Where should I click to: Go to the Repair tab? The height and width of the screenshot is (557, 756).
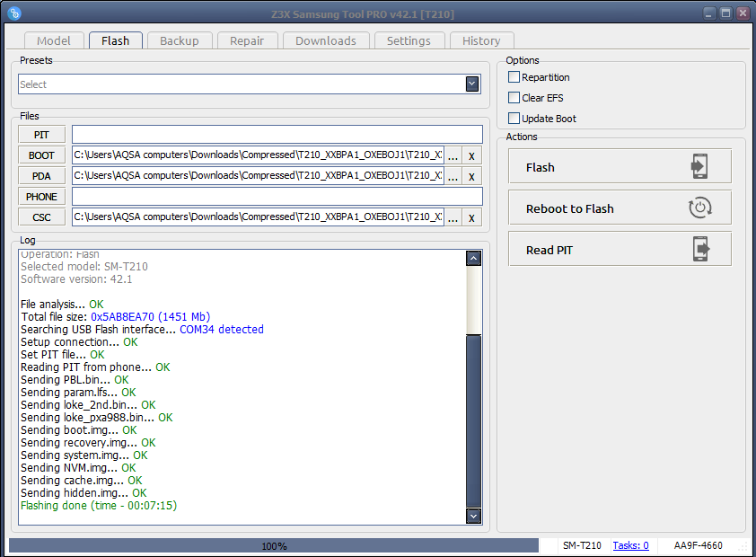[247, 41]
